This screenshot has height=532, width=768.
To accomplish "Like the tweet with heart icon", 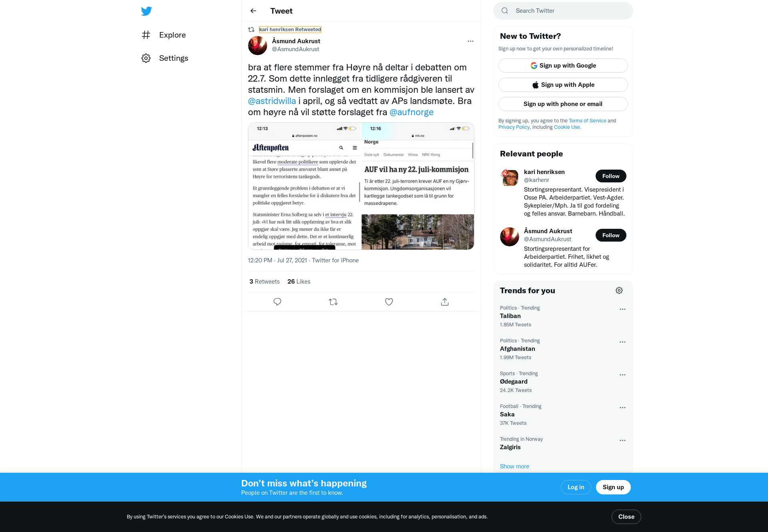I will click(x=389, y=302).
